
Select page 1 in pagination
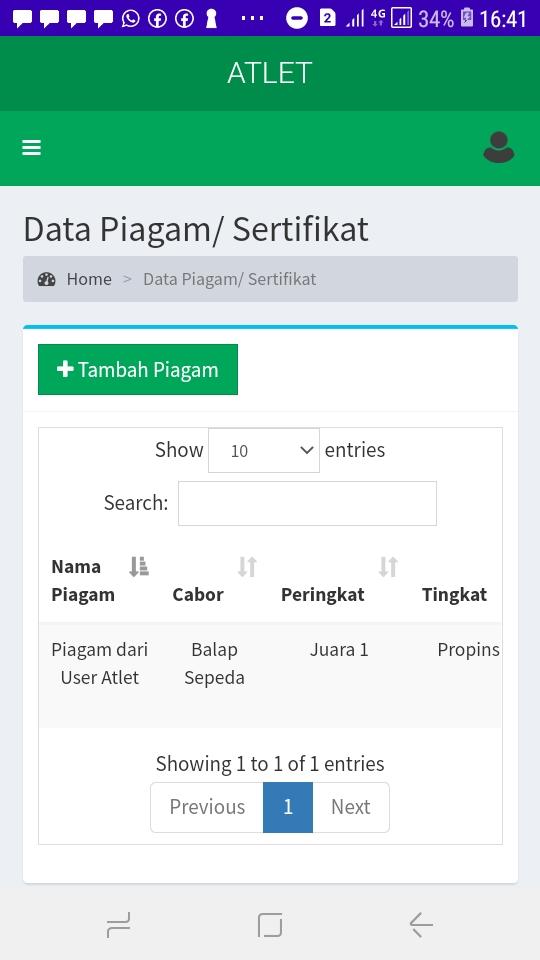288,807
